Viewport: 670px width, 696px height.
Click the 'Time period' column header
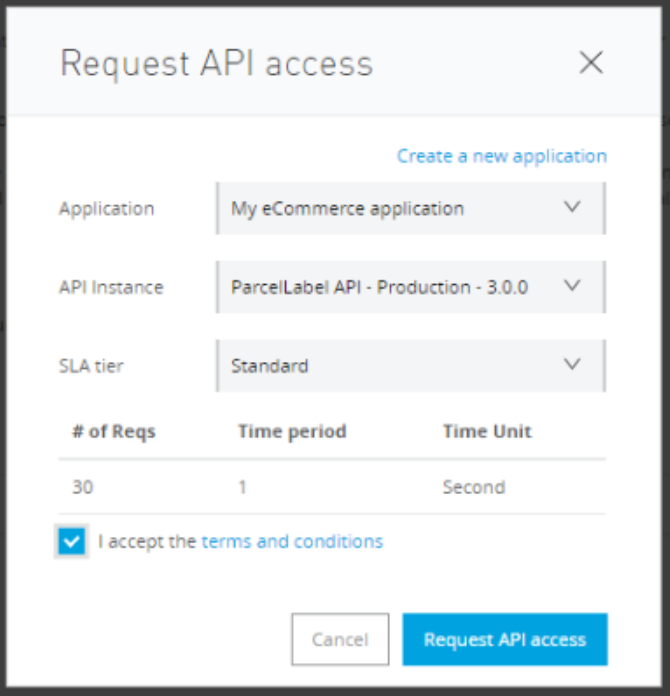[x=292, y=432]
